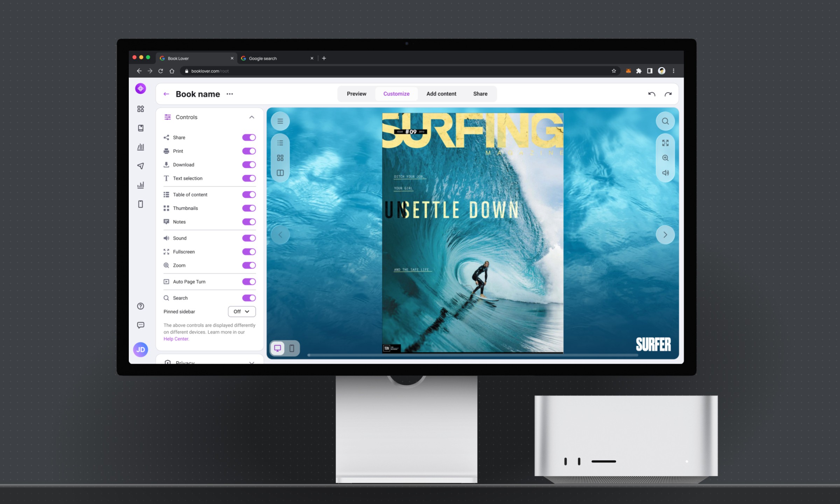Click the sound speaker icon in the viewer
Image resolution: width=840 pixels, height=504 pixels.
click(665, 173)
